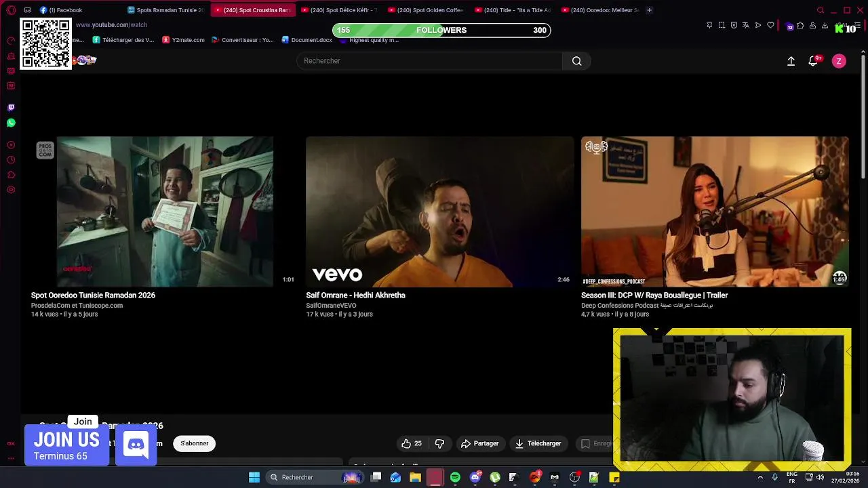
Task: Click the ad blocker shield icon
Action: pyautogui.click(x=734, y=25)
